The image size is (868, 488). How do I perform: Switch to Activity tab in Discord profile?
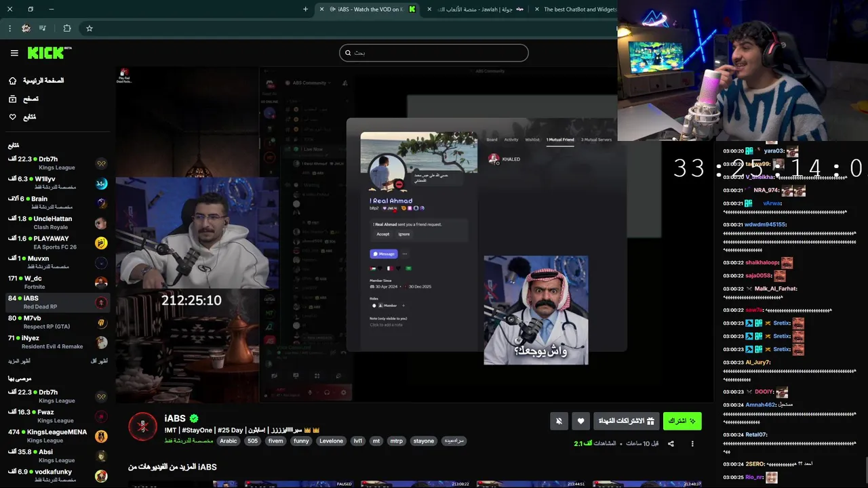click(511, 140)
